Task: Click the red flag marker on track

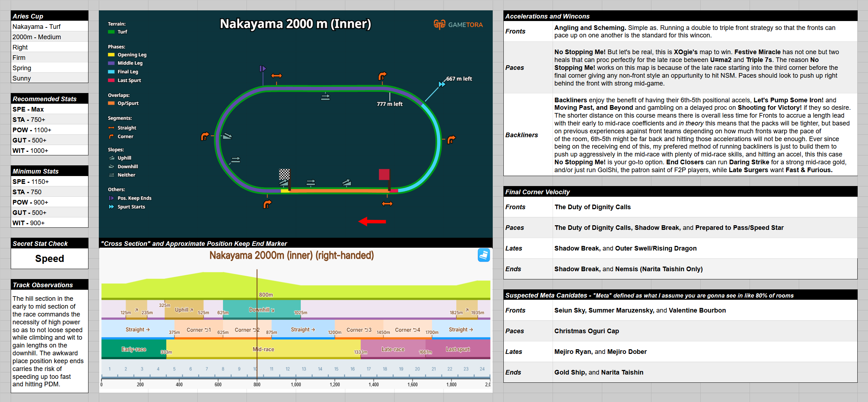Action: pyautogui.click(x=384, y=175)
